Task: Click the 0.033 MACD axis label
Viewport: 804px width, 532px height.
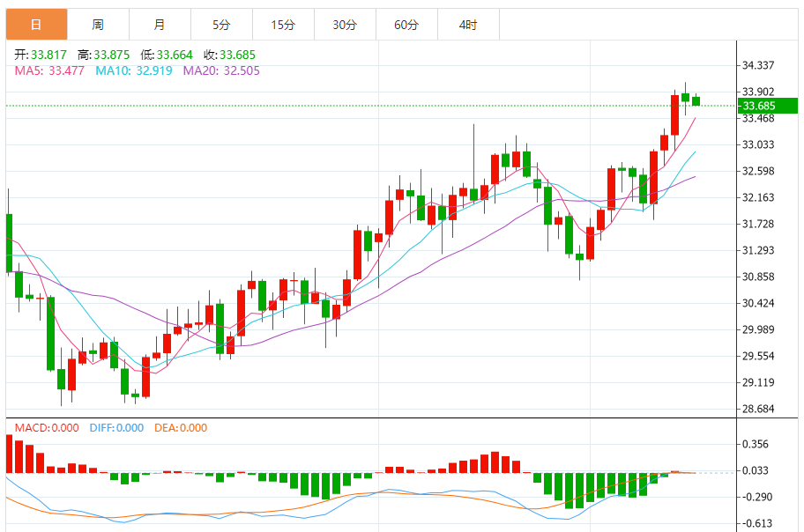Action: click(756, 470)
